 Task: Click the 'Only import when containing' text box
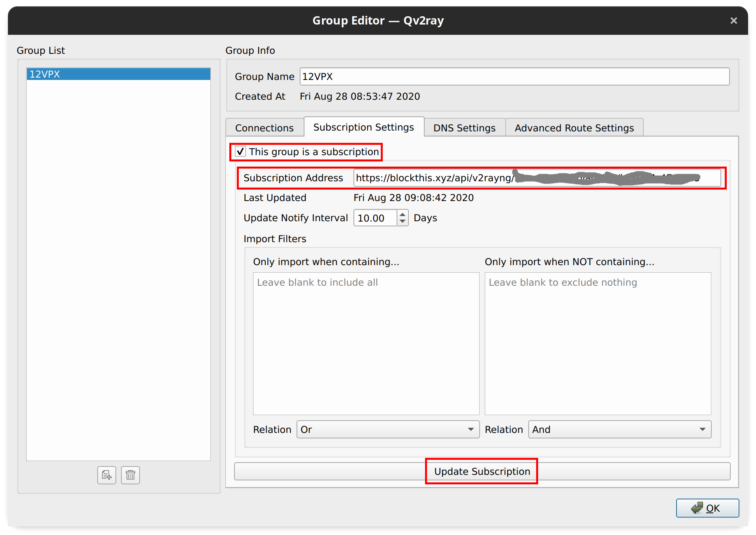pyautogui.click(x=366, y=343)
